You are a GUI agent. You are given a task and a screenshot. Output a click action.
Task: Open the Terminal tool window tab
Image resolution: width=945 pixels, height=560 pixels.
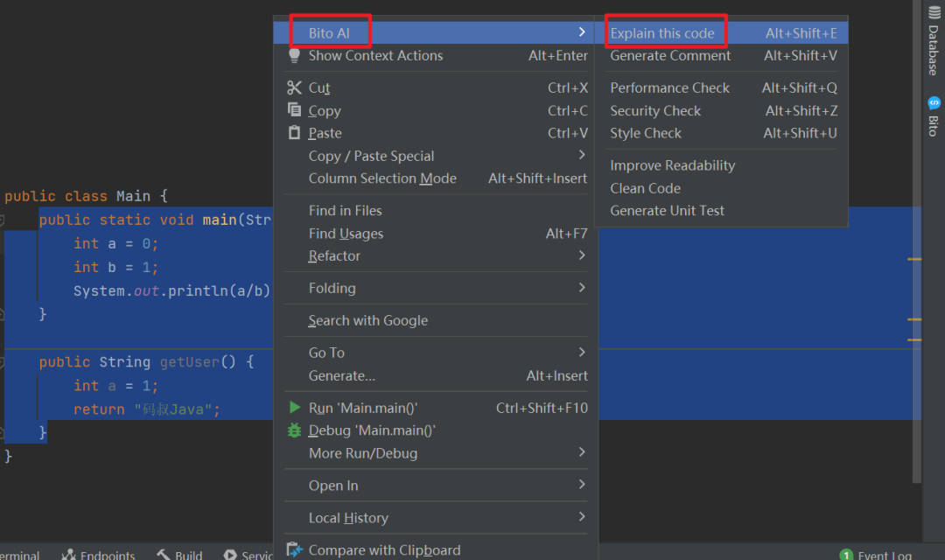(x=19, y=555)
